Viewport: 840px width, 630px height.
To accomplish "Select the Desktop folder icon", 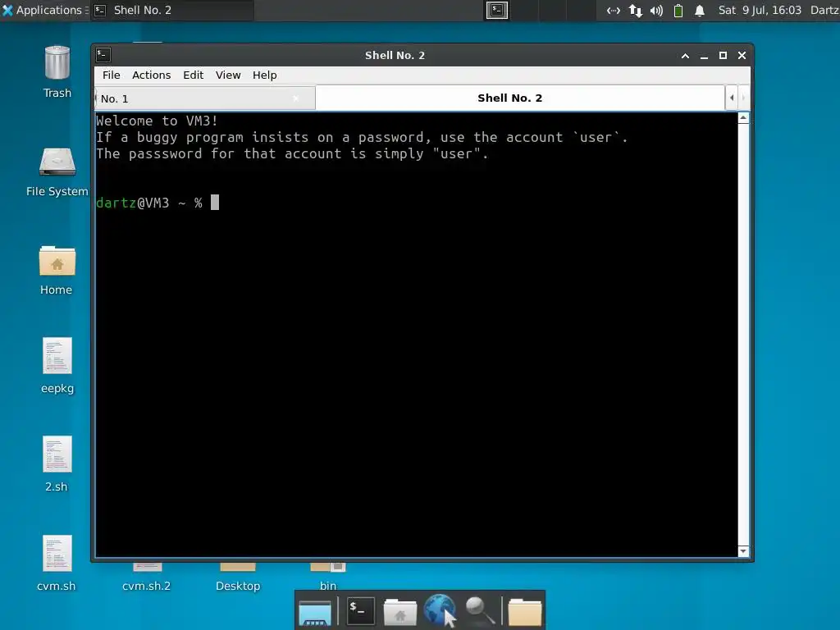I will [238, 577].
